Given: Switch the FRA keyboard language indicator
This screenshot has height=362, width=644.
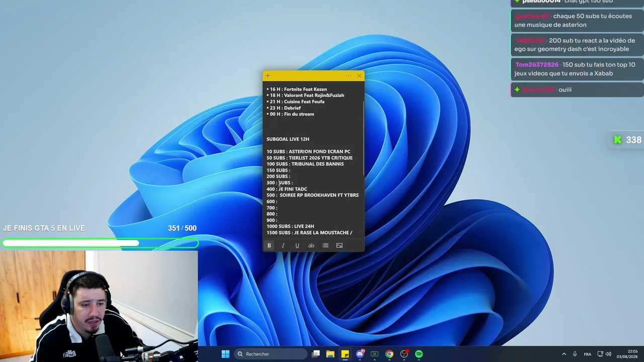Looking at the screenshot, I should (x=588, y=354).
